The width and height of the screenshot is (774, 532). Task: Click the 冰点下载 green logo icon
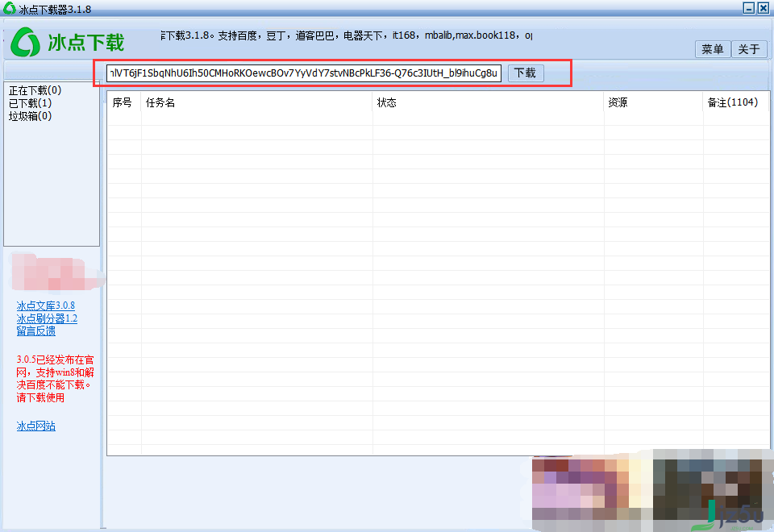(25, 42)
